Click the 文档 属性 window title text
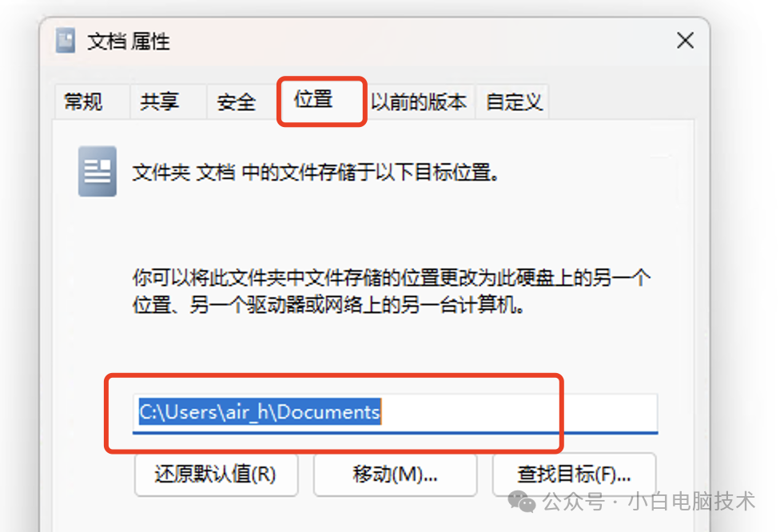The height and width of the screenshot is (532, 780). tap(129, 42)
